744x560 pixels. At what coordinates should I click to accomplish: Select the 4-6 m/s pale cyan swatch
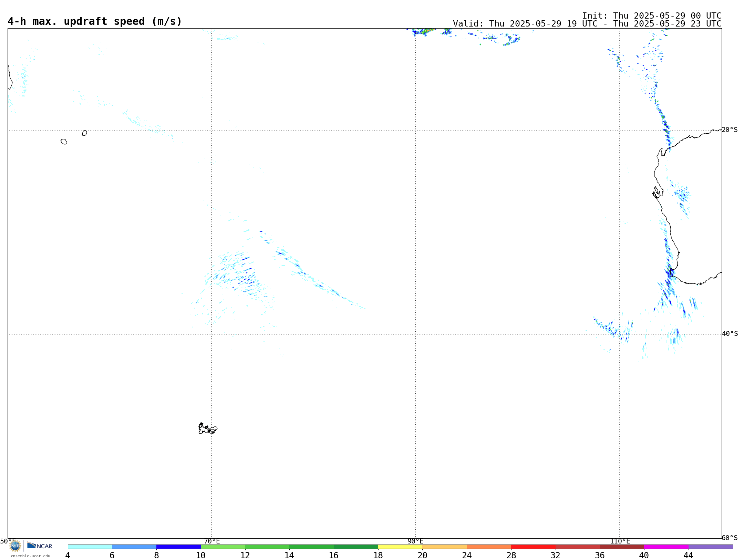[x=90, y=547]
